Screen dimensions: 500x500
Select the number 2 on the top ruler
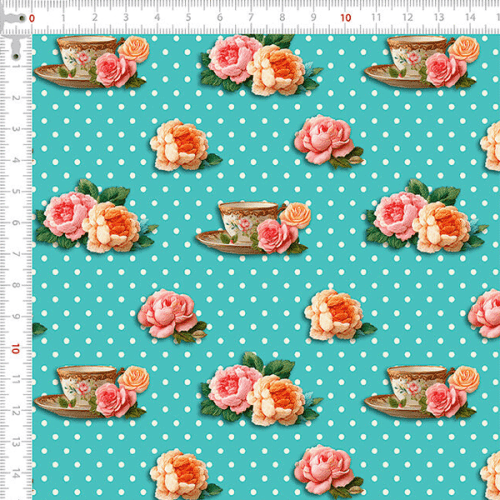tap(95, 18)
